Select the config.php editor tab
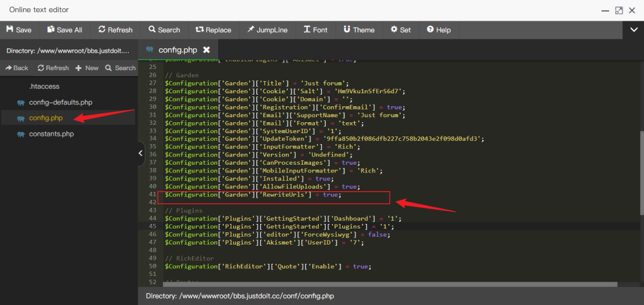 click(x=173, y=50)
